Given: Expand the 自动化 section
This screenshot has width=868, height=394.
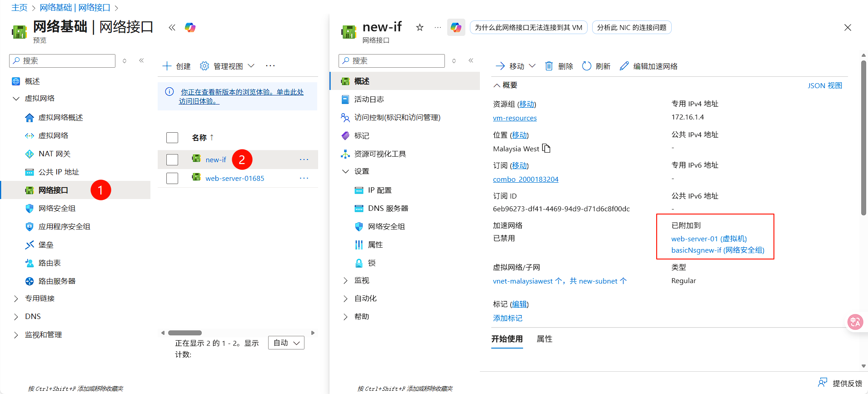Looking at the screenshot, I should click(345, 299).
